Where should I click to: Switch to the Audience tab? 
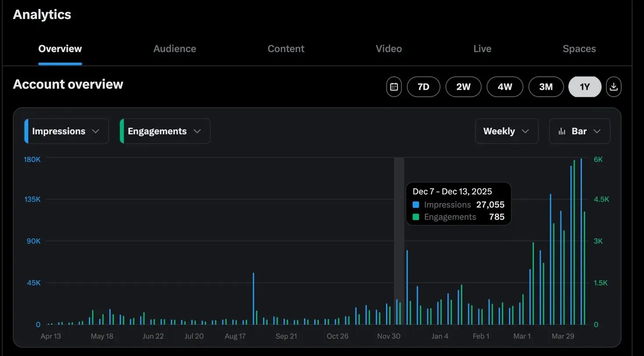click(175, 49)
